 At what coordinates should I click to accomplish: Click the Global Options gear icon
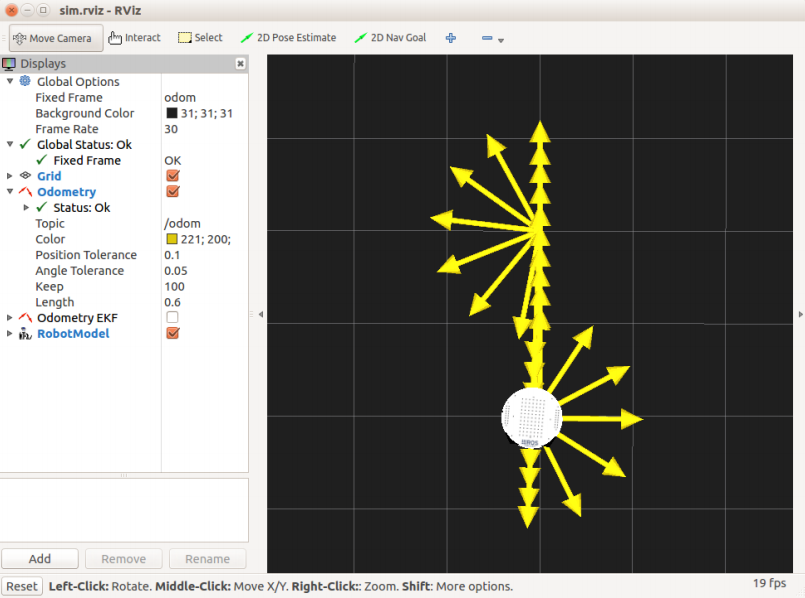pyautogui.click(x=25, y=81)
